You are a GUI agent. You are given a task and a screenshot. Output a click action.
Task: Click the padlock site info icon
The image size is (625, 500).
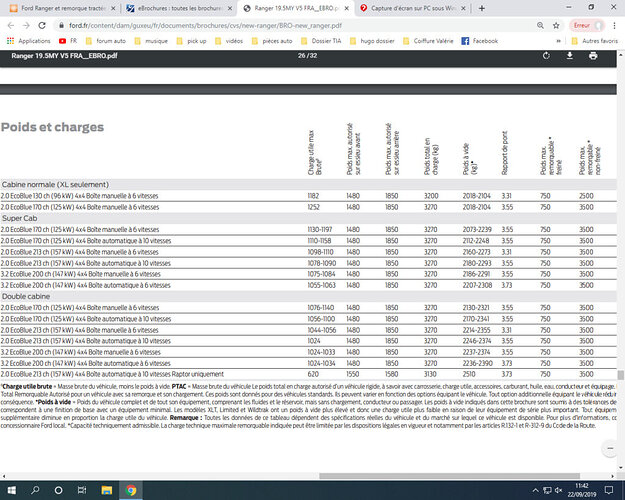61,26
